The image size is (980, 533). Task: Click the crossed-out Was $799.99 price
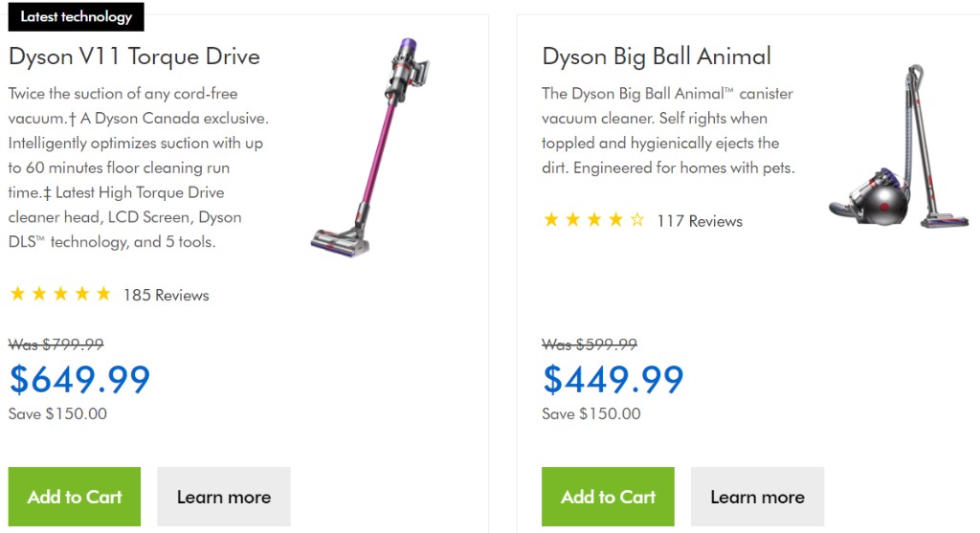pos(56,344)
